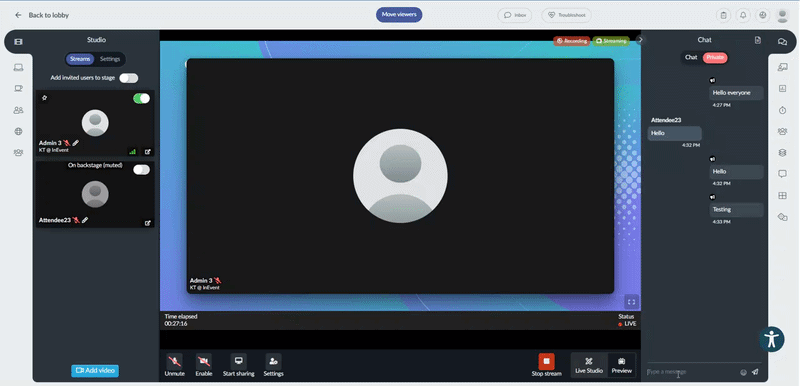Click the green signal bars on Admin 3 stream
The width and height of the screenshot is (800, 386).
(133, 151)
